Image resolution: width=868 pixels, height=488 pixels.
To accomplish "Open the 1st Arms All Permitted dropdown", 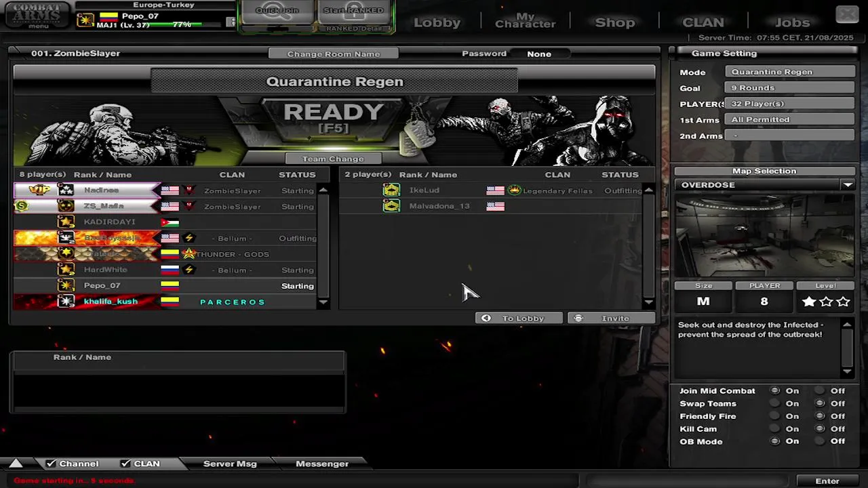I will 790,119.
